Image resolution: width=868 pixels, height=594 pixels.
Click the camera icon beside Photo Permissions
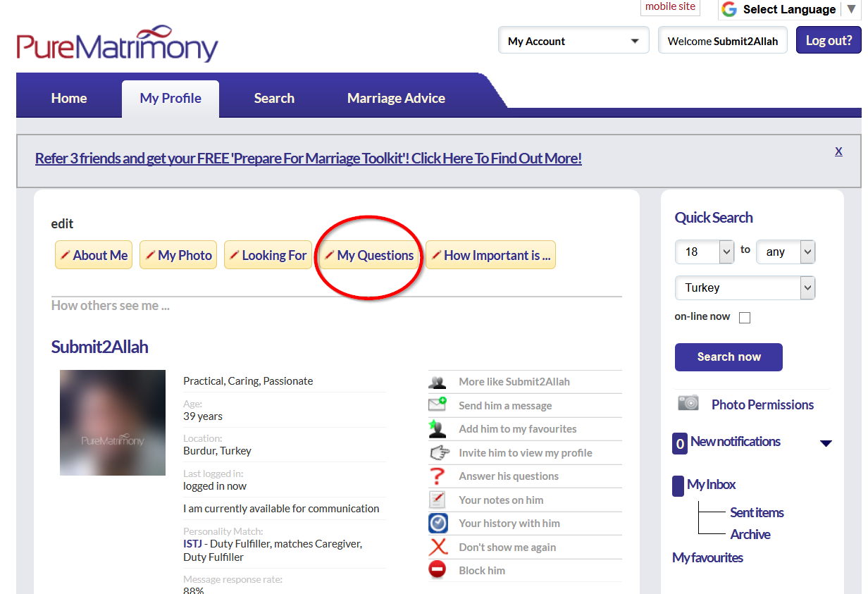coord(688,403)
